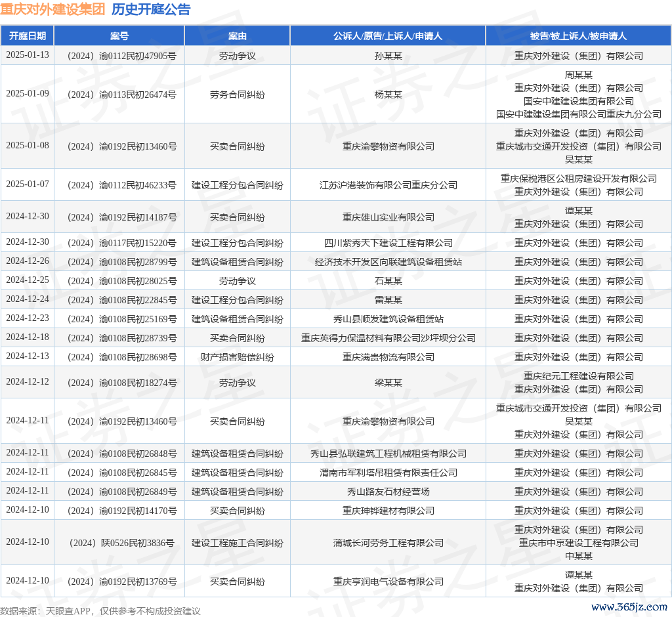
Task: Select the date cell 2024-12-26
Action: click(28, 261)
